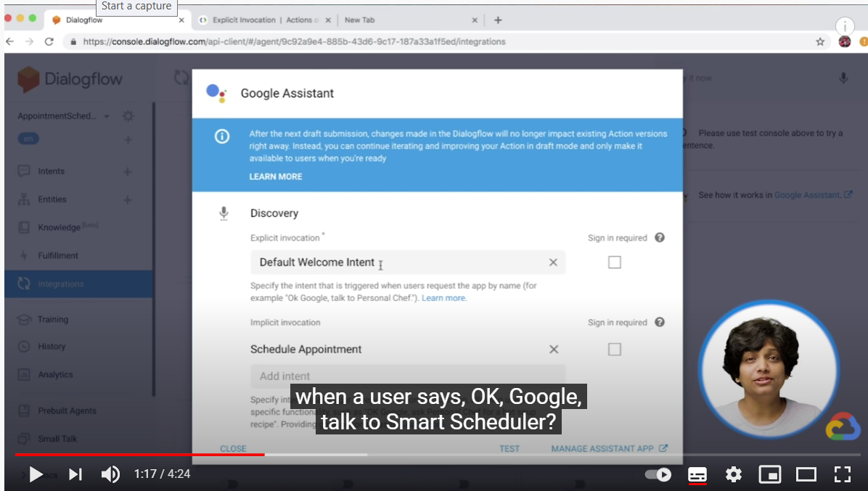Click the Add intent input field
The image size is (868, 491).
[408, 376]
